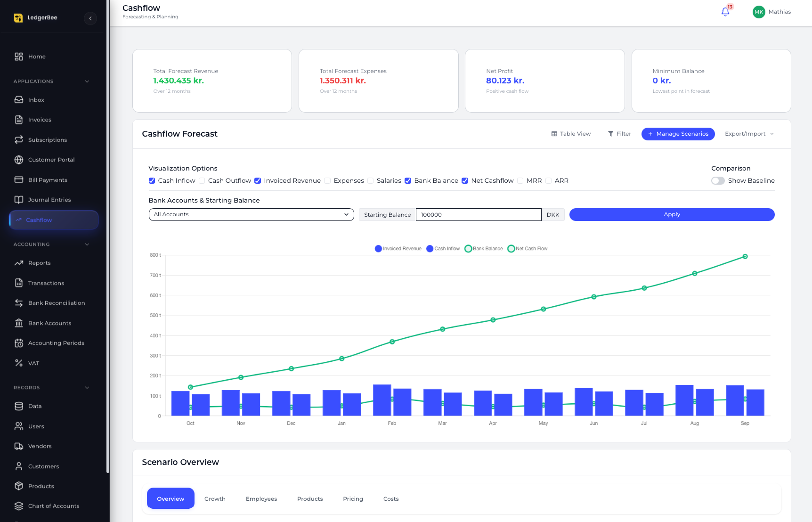Viewport: 812px width, 522px height.
Task: Click the Sep bank balance data point
Action: (x=745, y=257)
